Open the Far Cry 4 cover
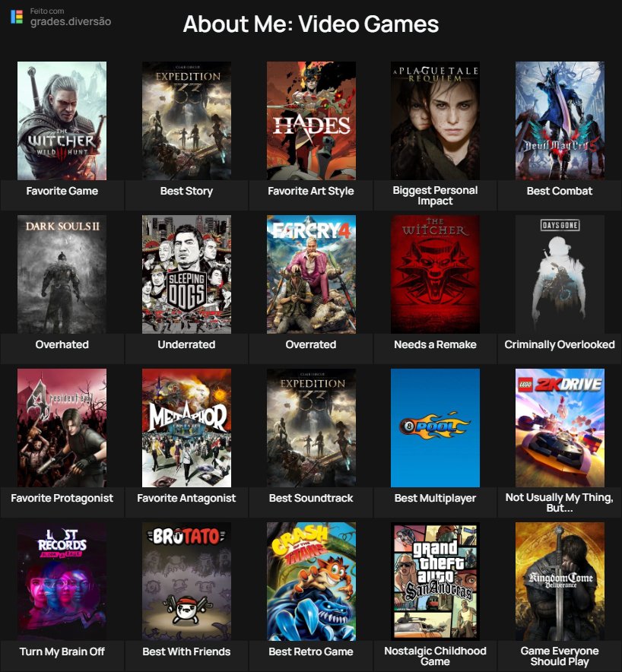The height and width of the screenshot is (672, 622). (311, 274)
